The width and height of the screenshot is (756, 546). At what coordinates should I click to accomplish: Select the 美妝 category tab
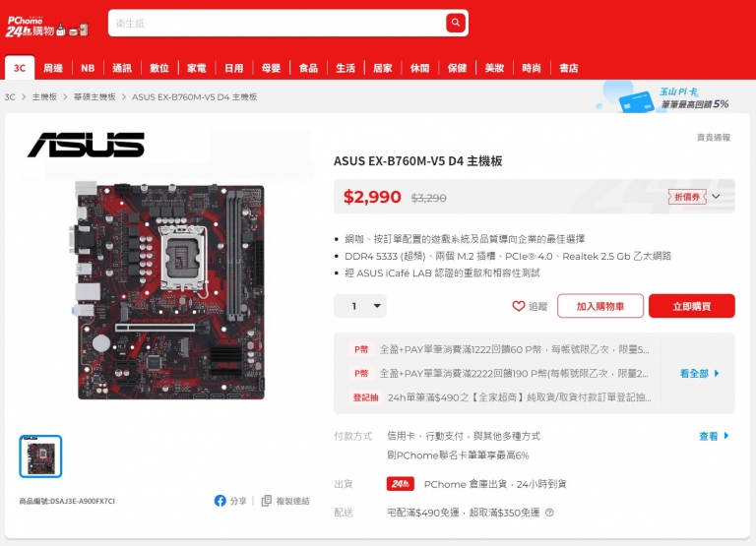[494, 68]
